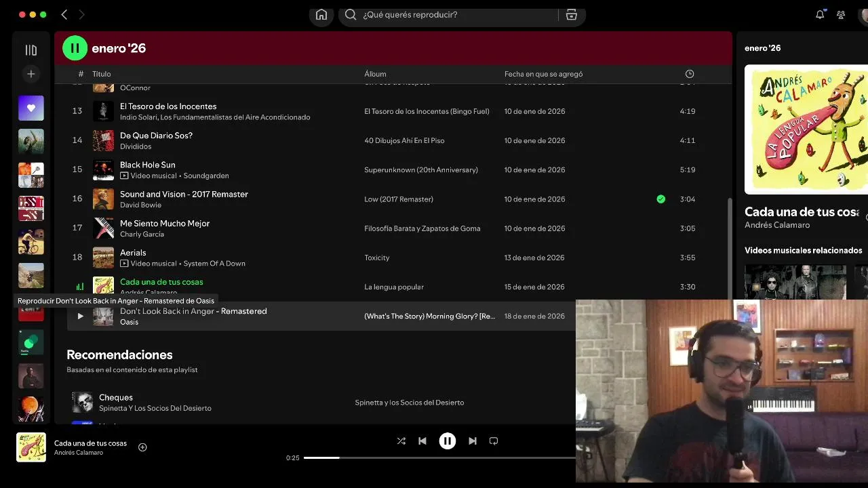Sort by 'Fecha en que se agregó' header
Screen dimensions: 868x488
pos(543,74)
